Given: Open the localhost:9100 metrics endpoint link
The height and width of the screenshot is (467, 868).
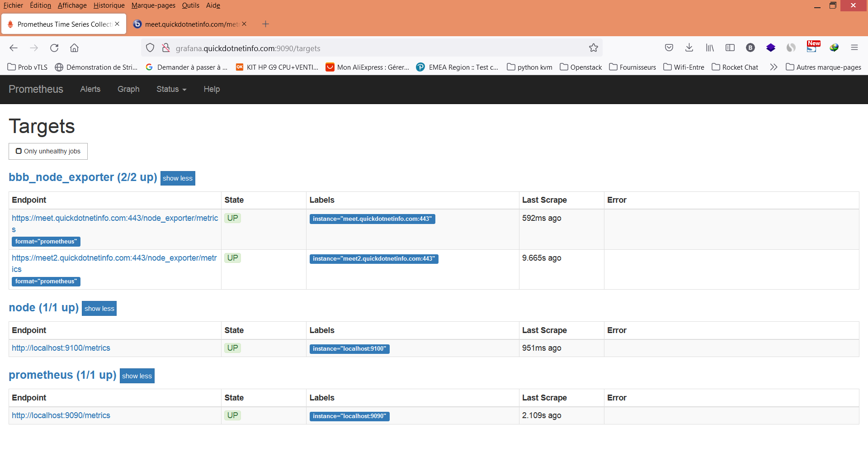Looking at the screenshot, I should click(61, 348).
